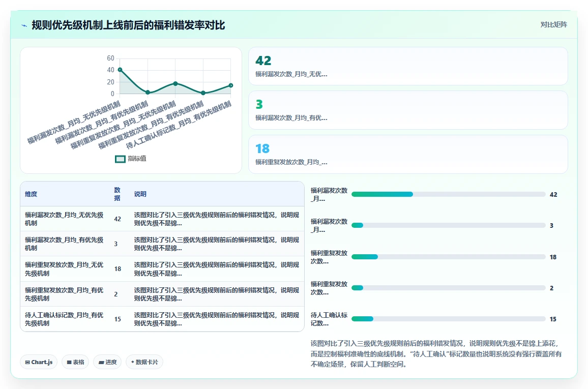Screen dimensions: 588x389
Task: Click the 表格 tag chip
Action: pyautogui.click(x=75, y=362)
